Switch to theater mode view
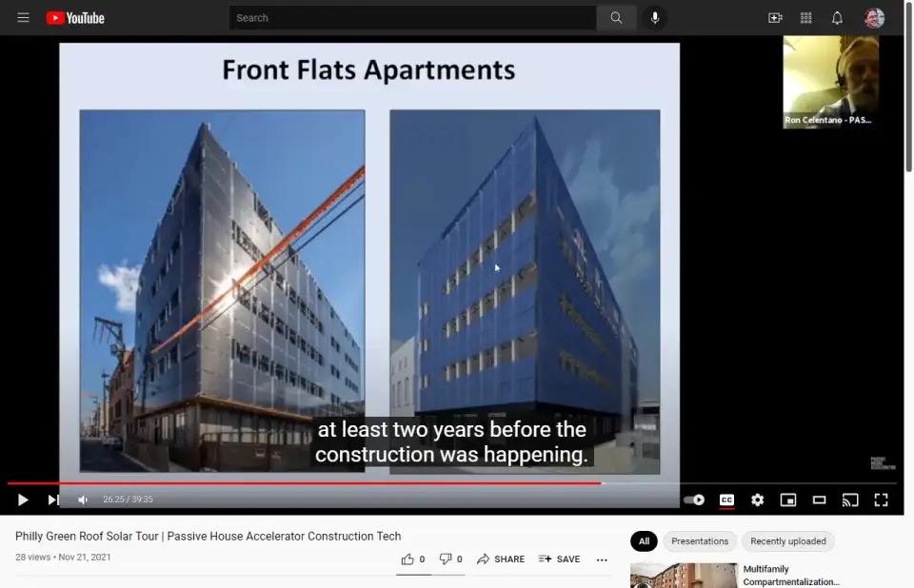This screenshot has height=588, width=914. (x=819, y=500)
